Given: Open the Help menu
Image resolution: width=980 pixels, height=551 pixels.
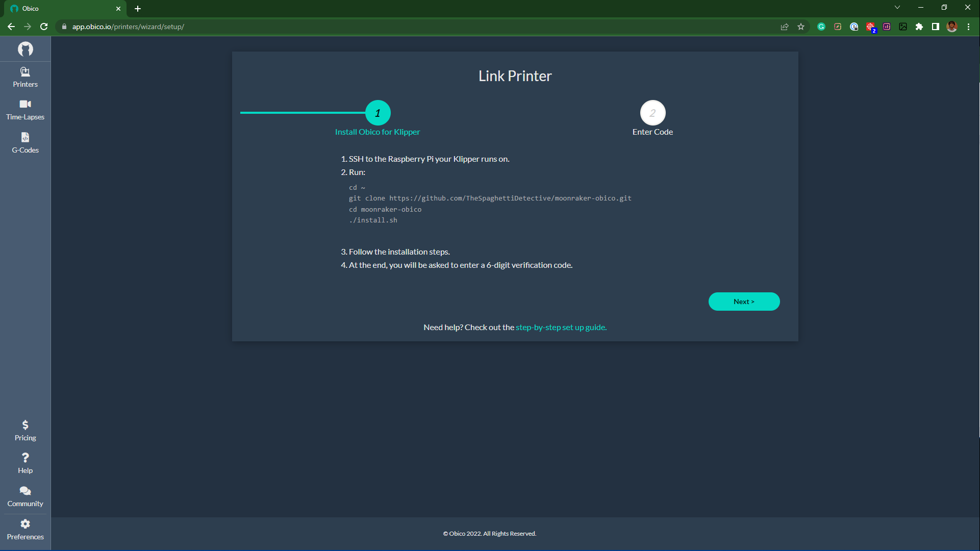Looking at the screenshot, I should tap(25, 464).
